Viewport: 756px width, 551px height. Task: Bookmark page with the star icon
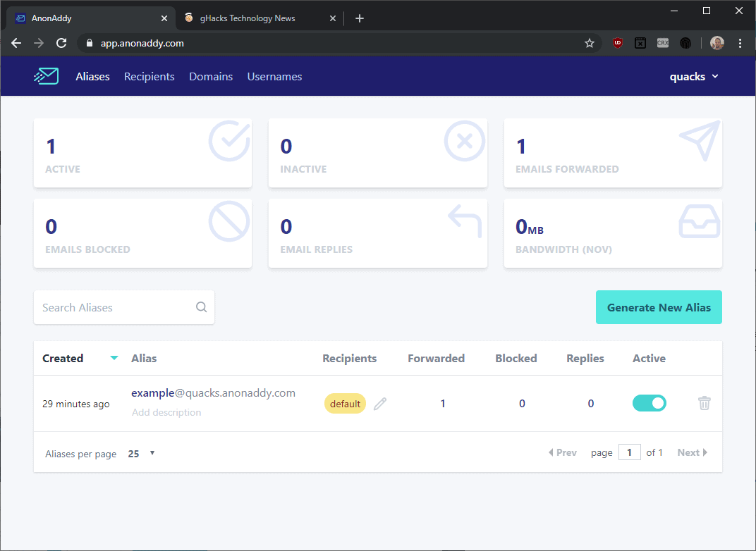[x=590, y=43]
